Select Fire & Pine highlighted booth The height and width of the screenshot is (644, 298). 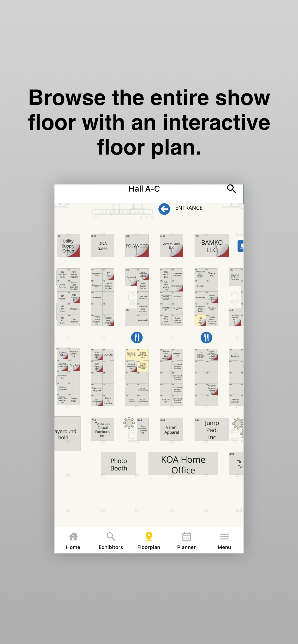200,320
